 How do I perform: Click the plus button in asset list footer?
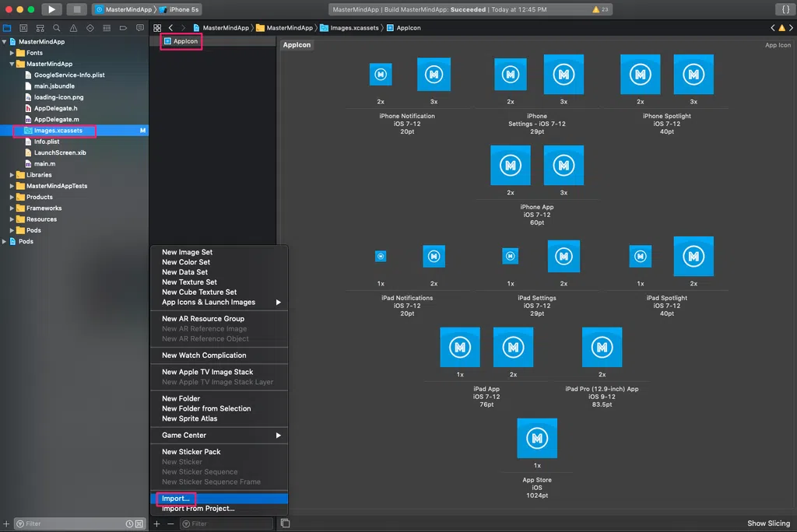point(157,523)
